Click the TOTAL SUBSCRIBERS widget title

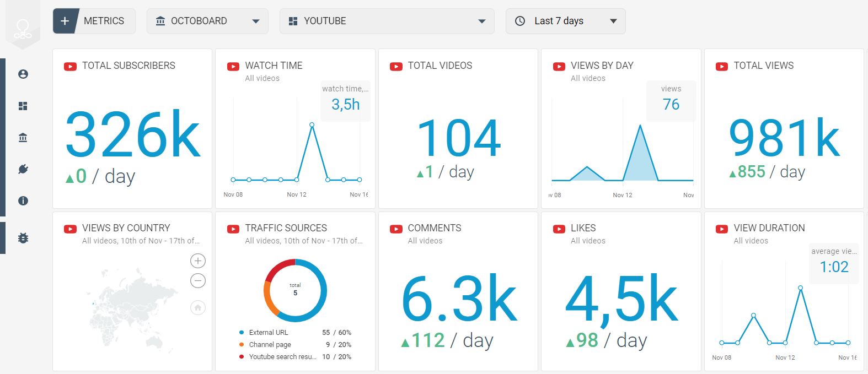coord(128,66)
